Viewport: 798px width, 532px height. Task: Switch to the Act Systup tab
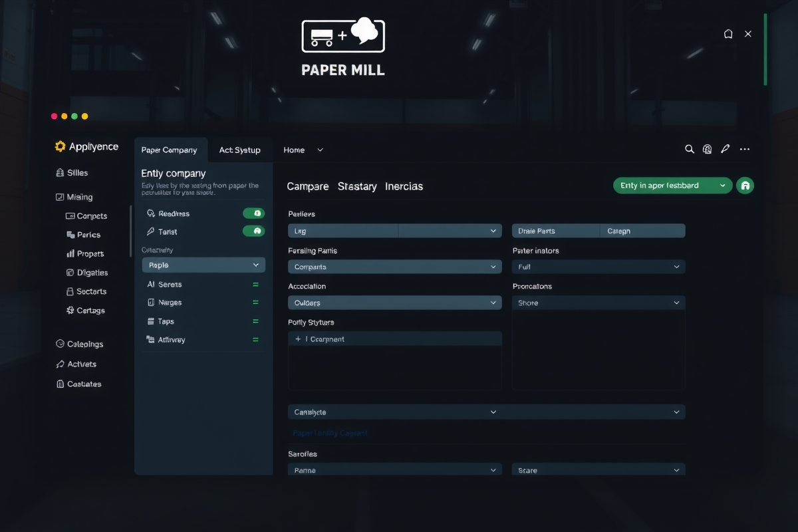240,150
